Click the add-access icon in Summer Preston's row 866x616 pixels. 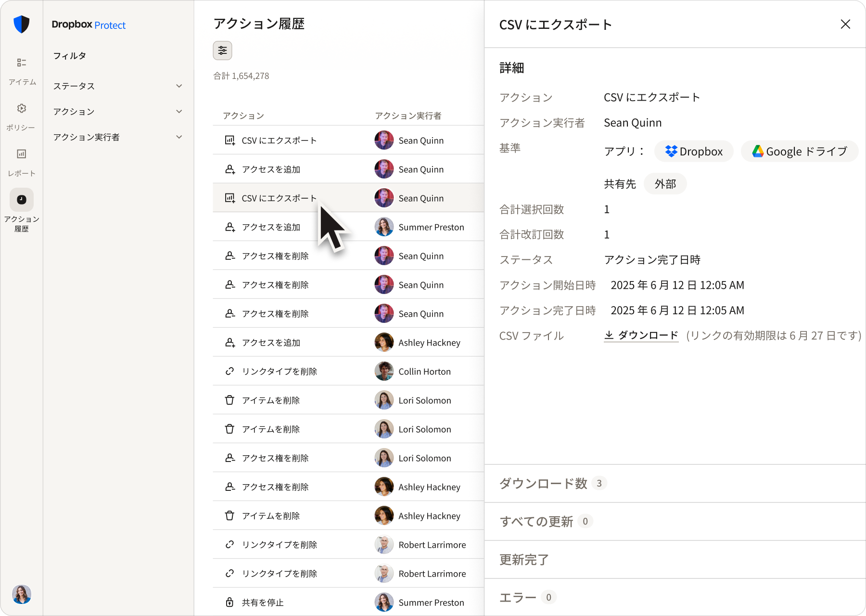point(230,227)
